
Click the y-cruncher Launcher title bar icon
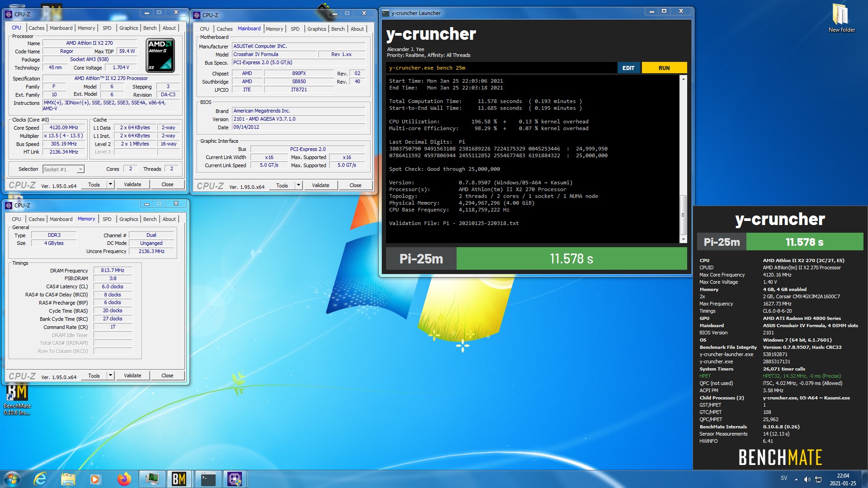[x=386, y=13]
